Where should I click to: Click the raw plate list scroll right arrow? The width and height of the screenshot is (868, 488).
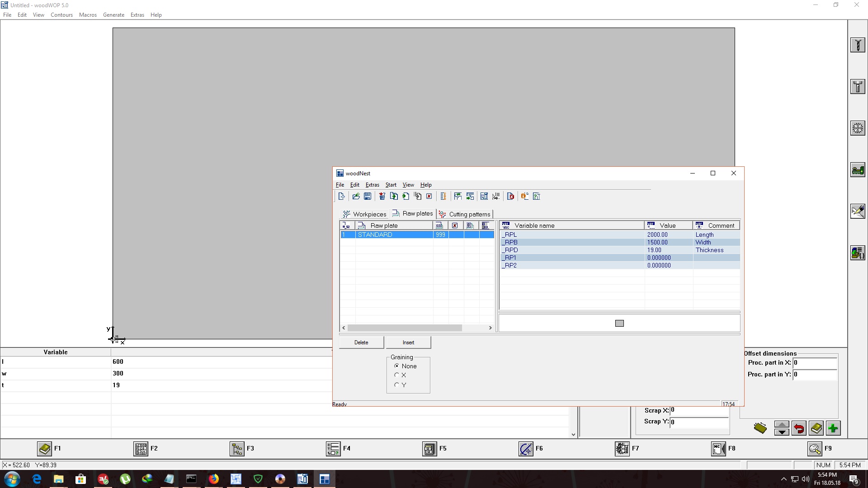(x=491, y=328)
